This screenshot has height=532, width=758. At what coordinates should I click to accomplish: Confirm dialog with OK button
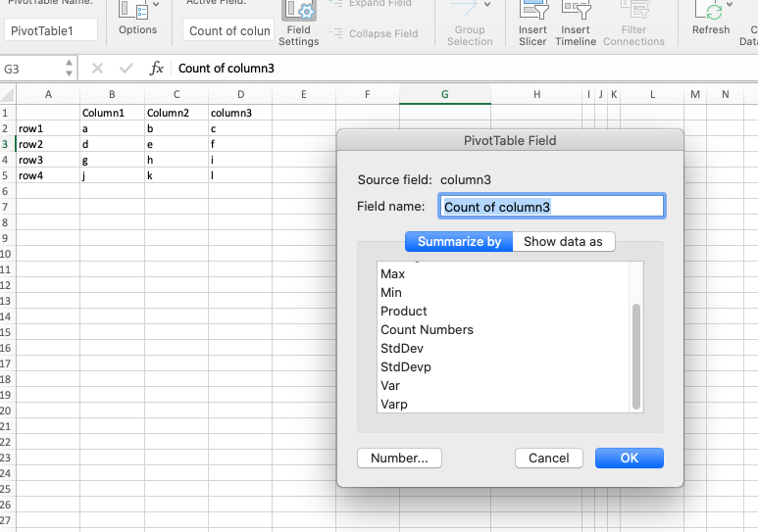click(x=630, y=459)
